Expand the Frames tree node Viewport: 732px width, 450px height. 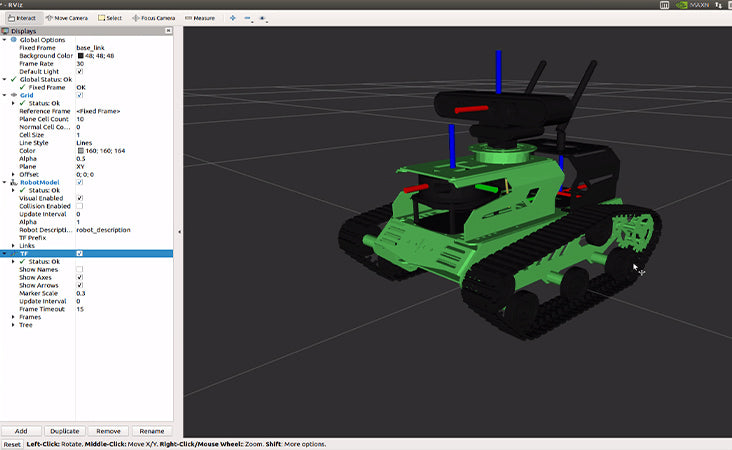[14, 316]
